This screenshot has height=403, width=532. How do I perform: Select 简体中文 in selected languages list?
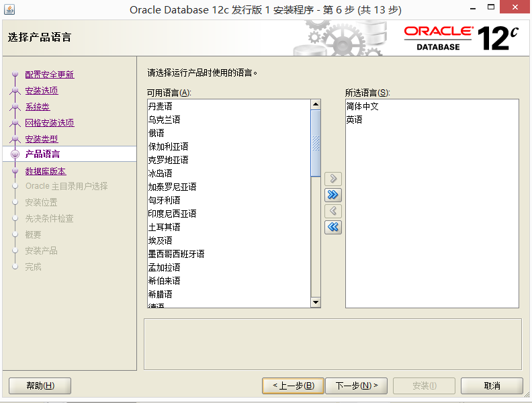pyautogui.click(x=432, y=106)
